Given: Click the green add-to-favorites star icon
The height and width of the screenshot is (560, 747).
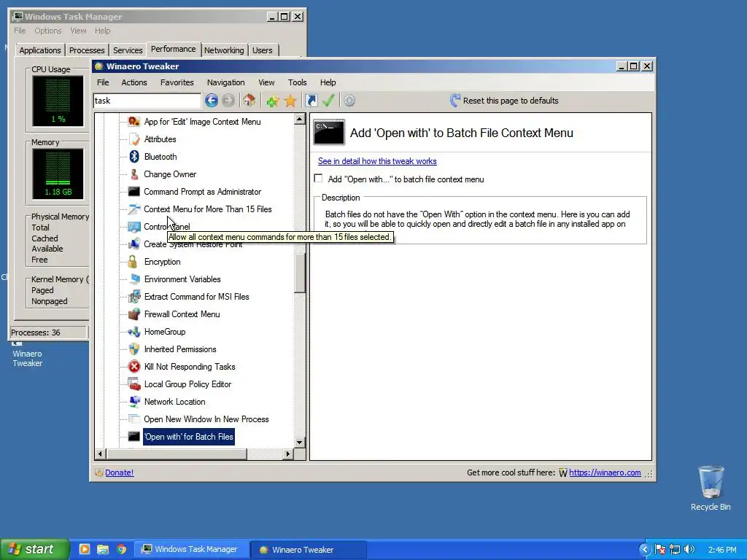Looking at the screenshot, I should [273, 101].
